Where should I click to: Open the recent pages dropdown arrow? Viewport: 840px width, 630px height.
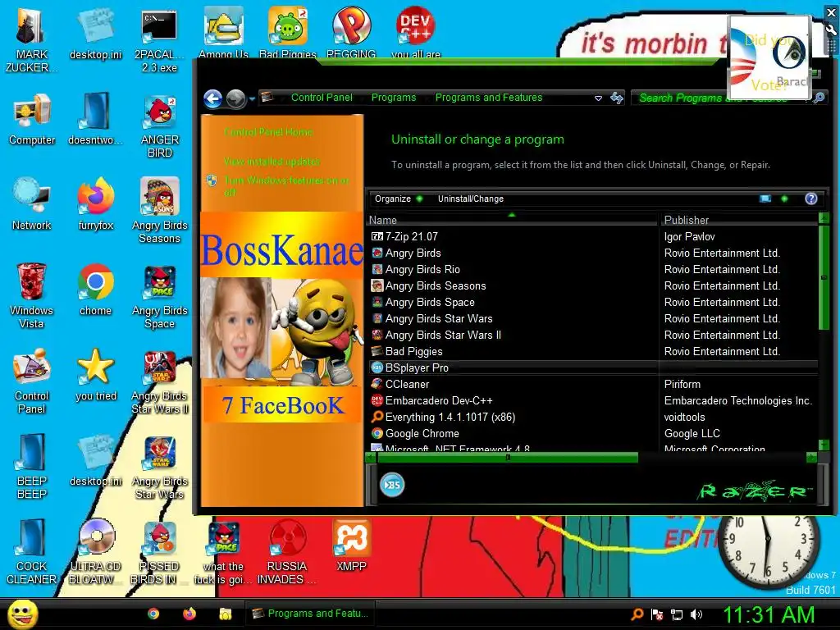tap(252, 98)
